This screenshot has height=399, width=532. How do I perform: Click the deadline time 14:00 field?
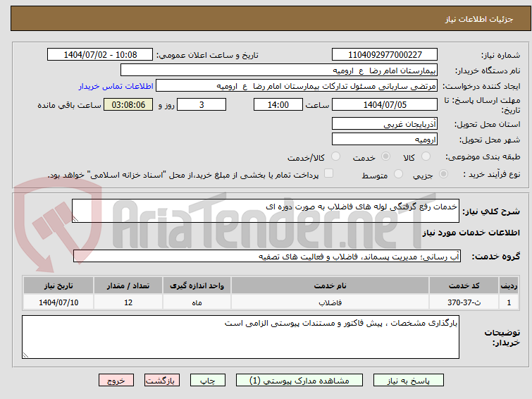(278, 104)
